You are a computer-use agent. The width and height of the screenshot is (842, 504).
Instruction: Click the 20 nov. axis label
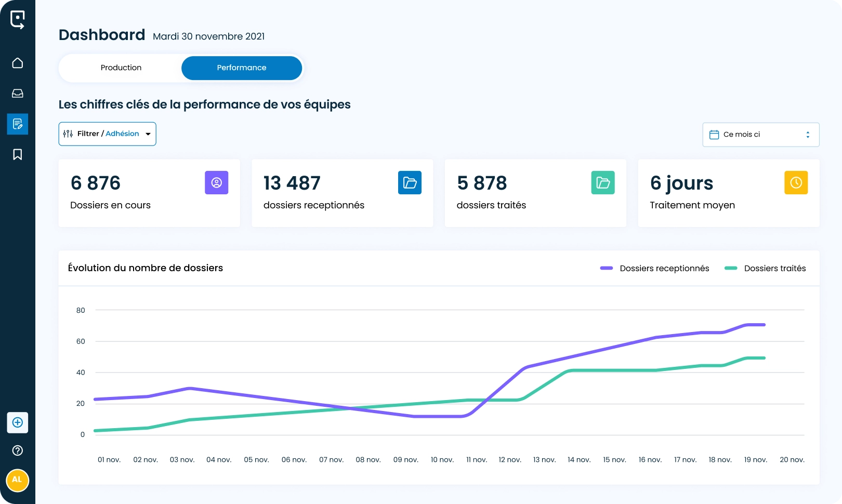pyautogui.click(x=792, y=460)
